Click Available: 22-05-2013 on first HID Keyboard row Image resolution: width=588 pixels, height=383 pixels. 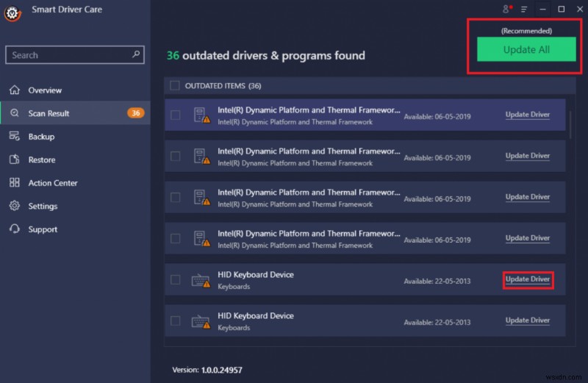[x=437, y=281]
